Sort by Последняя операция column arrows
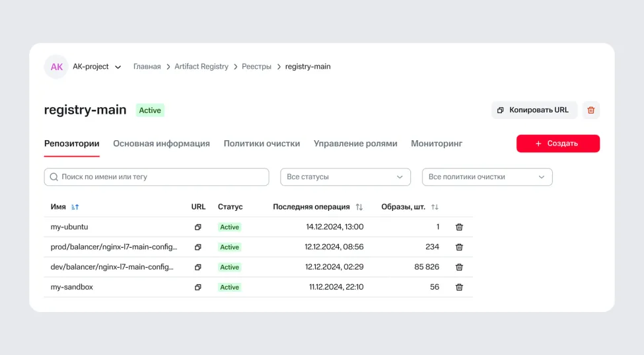644x355 pixels. 359,207
